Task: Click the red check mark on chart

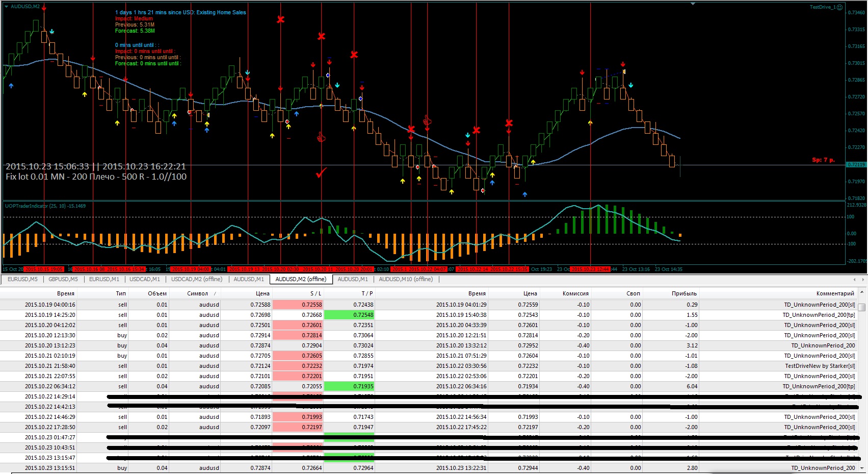Action: (321, 173)
